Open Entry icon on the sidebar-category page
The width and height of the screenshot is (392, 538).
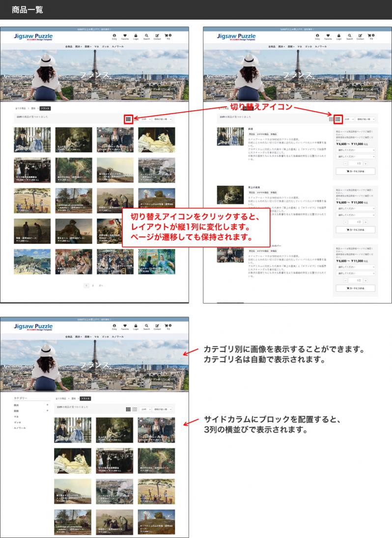[x=114, y=327]
